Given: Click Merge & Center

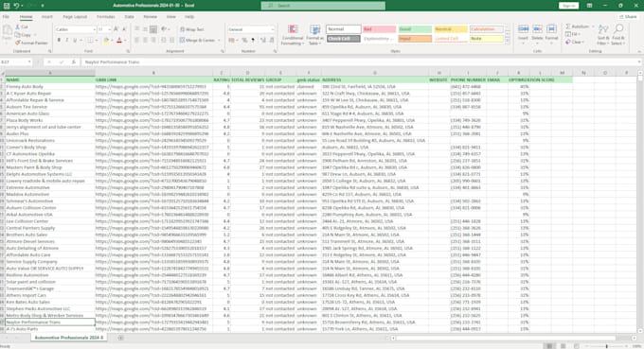Looking at the screenshot, I should [198, 40].
